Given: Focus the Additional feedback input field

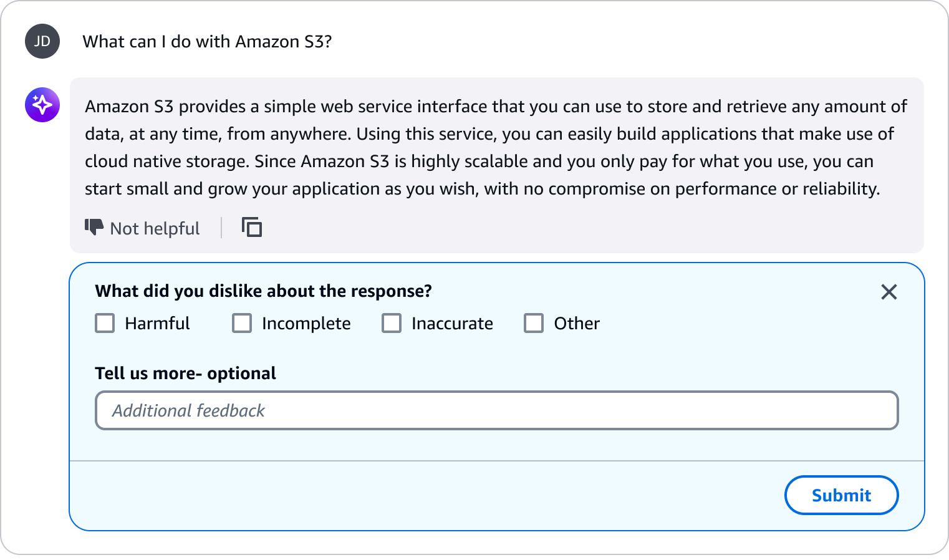Looking at the screenshot, I should [x=496, y=410].
